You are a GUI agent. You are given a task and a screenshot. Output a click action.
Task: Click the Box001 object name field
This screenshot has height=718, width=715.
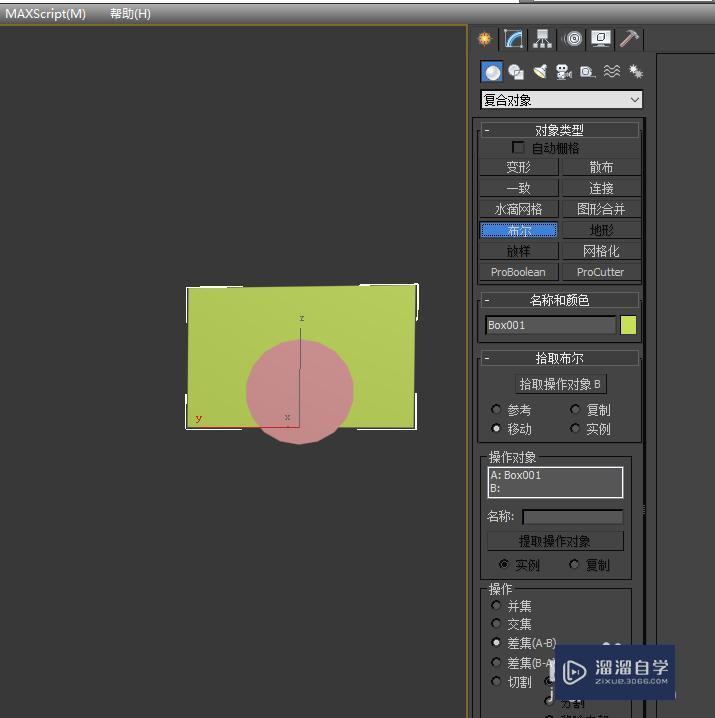(x=550, y=325)
